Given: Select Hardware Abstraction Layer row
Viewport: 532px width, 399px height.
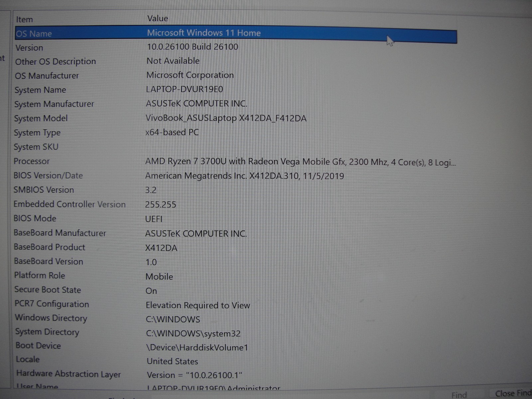Looking at the screenshot, I should point(68,374).
